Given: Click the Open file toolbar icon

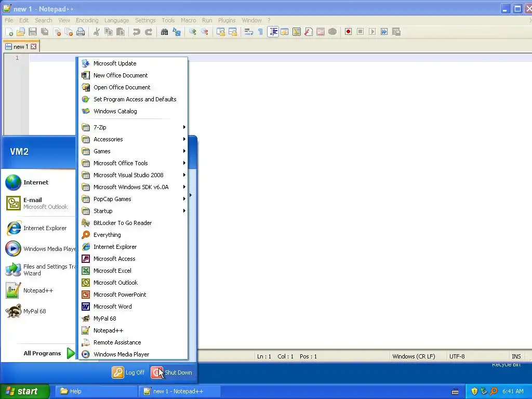Looking at the screenshot, I should tap(21, 32).
